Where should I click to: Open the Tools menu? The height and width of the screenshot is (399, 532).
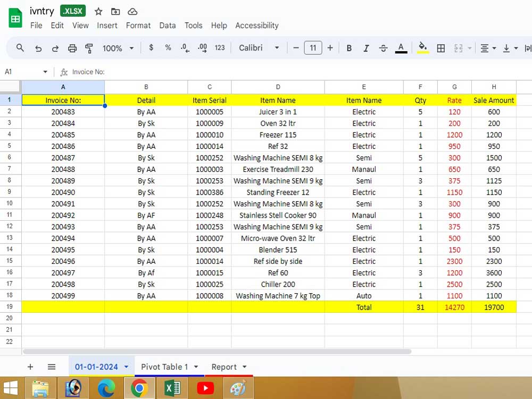[x=194, y=26]
